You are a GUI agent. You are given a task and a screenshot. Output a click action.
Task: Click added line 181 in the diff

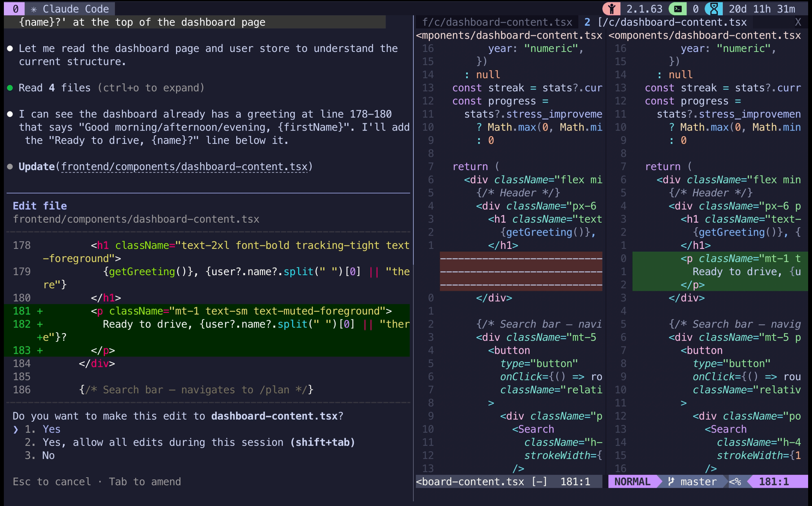tap(207, 311)
